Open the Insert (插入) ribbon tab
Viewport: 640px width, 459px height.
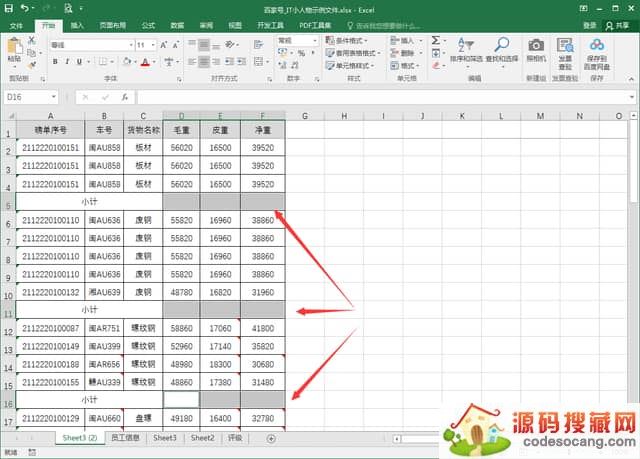tap(77, 25)
